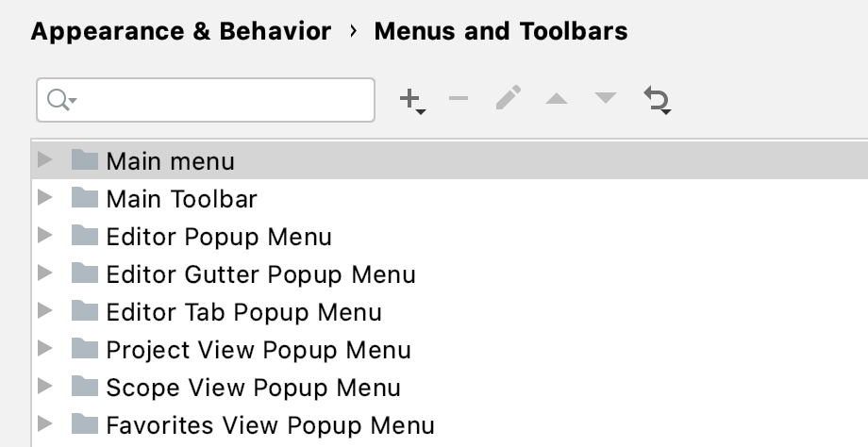Viewport: 868px width, 447px height.
Task: Click the Main Toolbar folder icon
Action: point(85,198)
